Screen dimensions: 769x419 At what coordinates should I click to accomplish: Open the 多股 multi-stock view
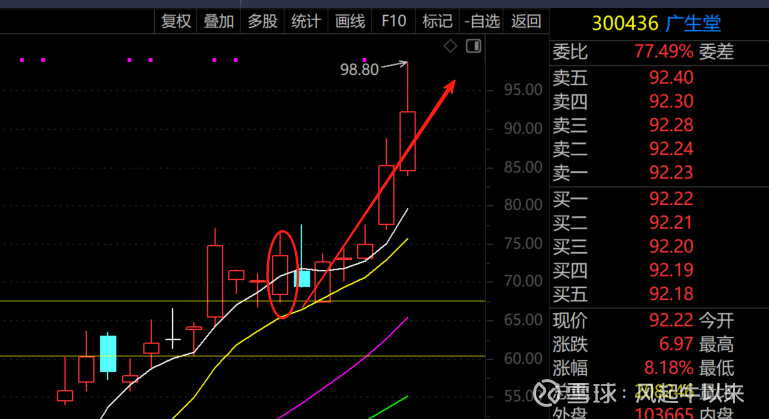(262, 21)
